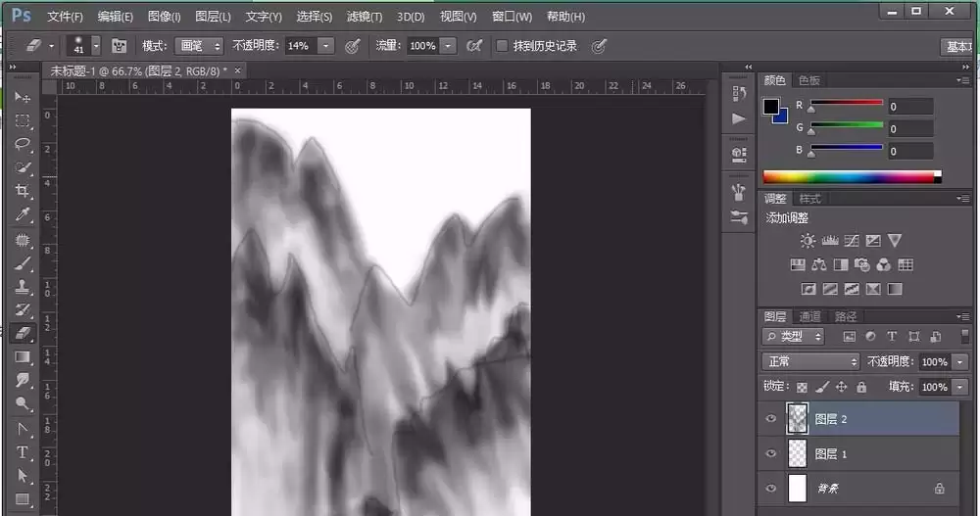Select the Path Selection tool
Screen dimensions: 980x516
23,476
